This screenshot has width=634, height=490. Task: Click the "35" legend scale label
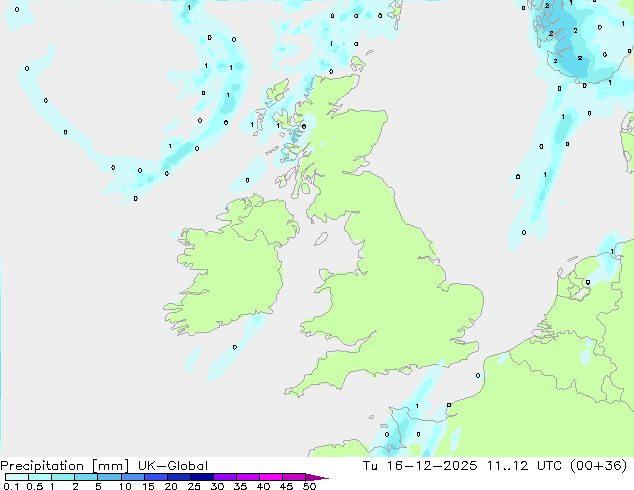(240, 486)
